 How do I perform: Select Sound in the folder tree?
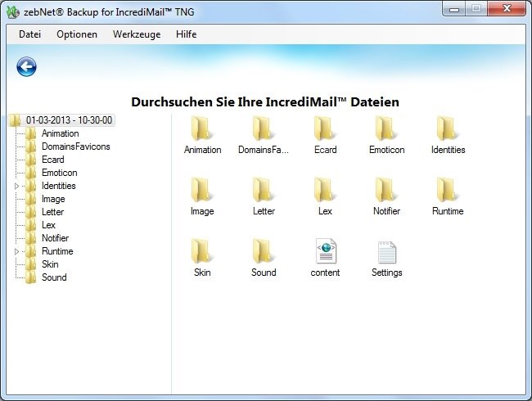pos(54,277)
